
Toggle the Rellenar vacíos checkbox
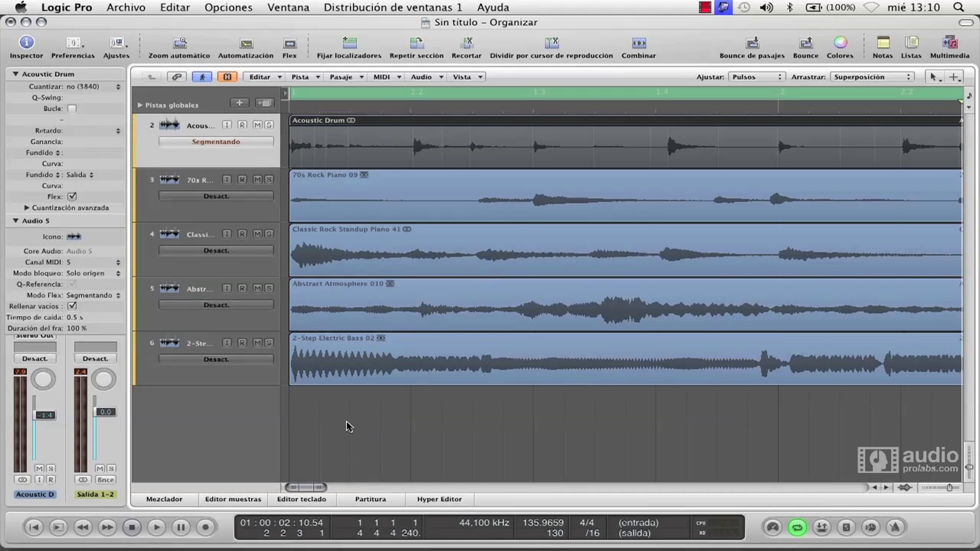coord(72,306)
